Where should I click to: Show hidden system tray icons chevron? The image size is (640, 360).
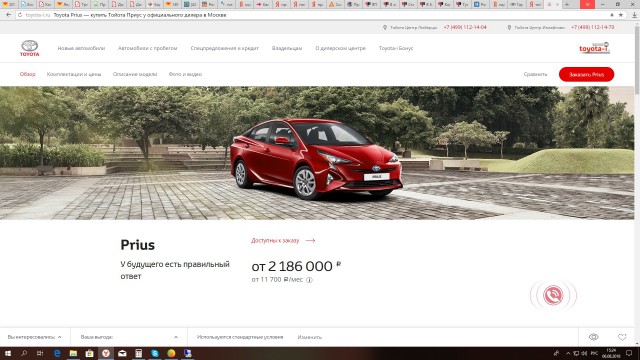(x=568, y=353)
